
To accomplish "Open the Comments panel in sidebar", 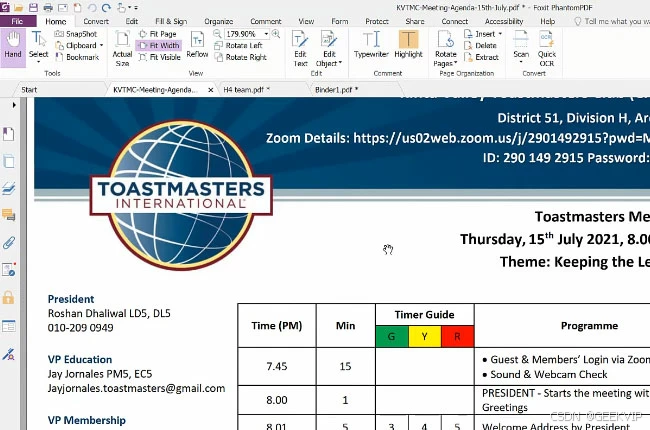I will (x=9, y=215).
